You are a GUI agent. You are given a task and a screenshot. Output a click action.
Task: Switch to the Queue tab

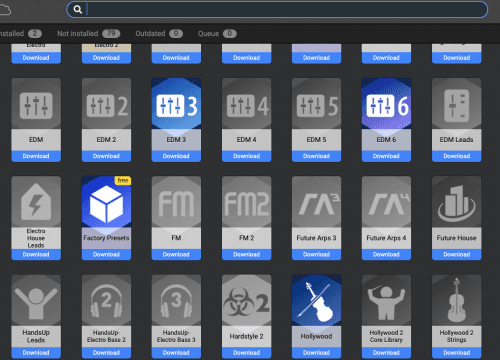click(217, 34)
